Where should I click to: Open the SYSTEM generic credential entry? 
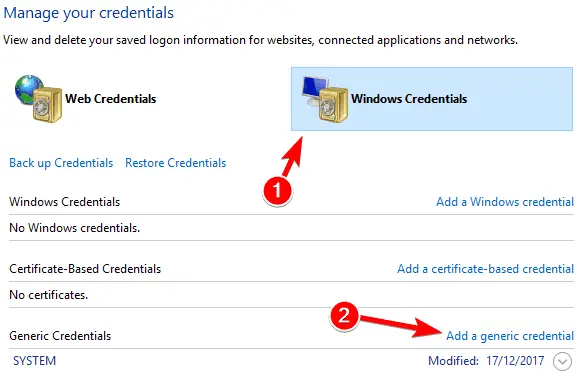[x=34, y=361]
